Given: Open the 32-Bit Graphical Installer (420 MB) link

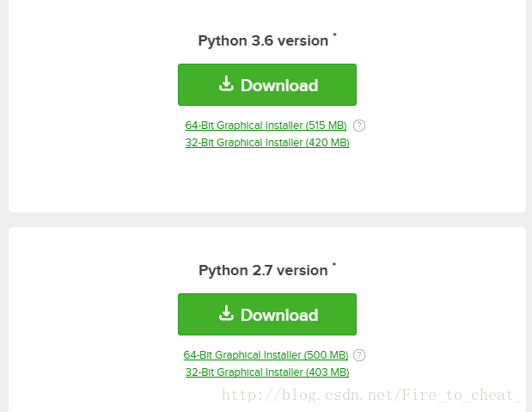Looking at the screenshot, I should (x=267, y=143).
